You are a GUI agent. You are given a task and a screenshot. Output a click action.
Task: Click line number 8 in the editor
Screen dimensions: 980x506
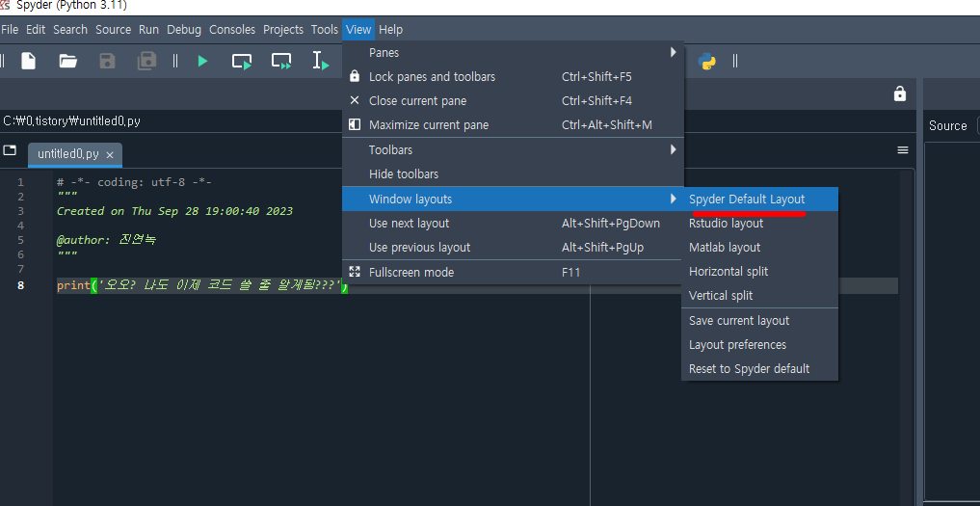click(21, 286)
